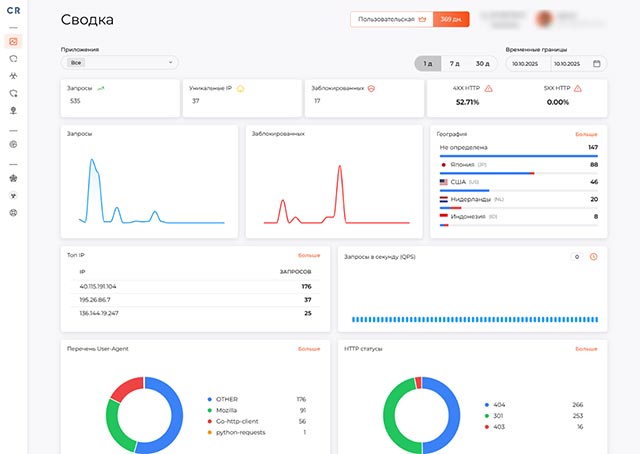Click the calendar icon in date range field
This screenshot has height=454, width=640.
tap(597, 63)
